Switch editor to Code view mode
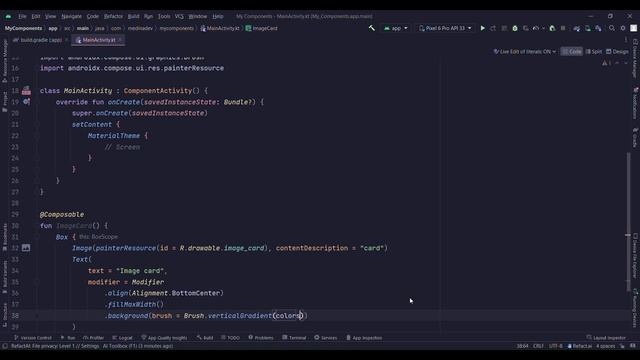640x360 pixels. 571,51
